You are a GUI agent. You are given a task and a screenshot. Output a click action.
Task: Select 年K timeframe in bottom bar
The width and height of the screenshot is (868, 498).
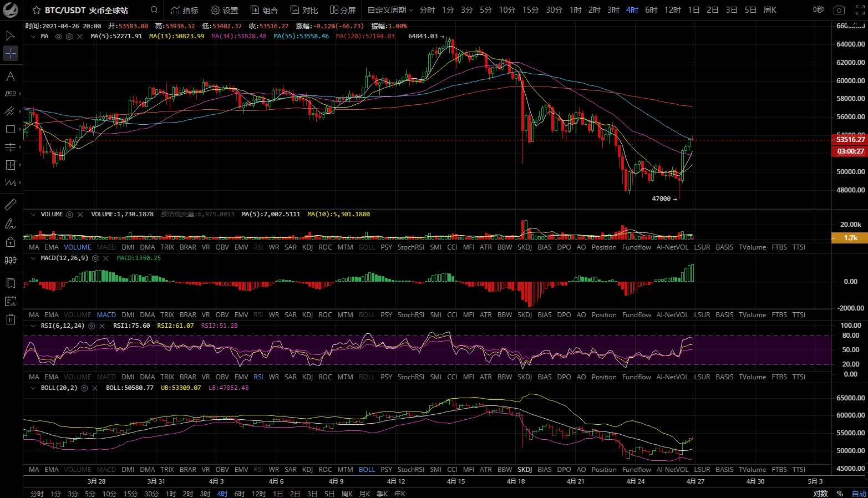399,494
